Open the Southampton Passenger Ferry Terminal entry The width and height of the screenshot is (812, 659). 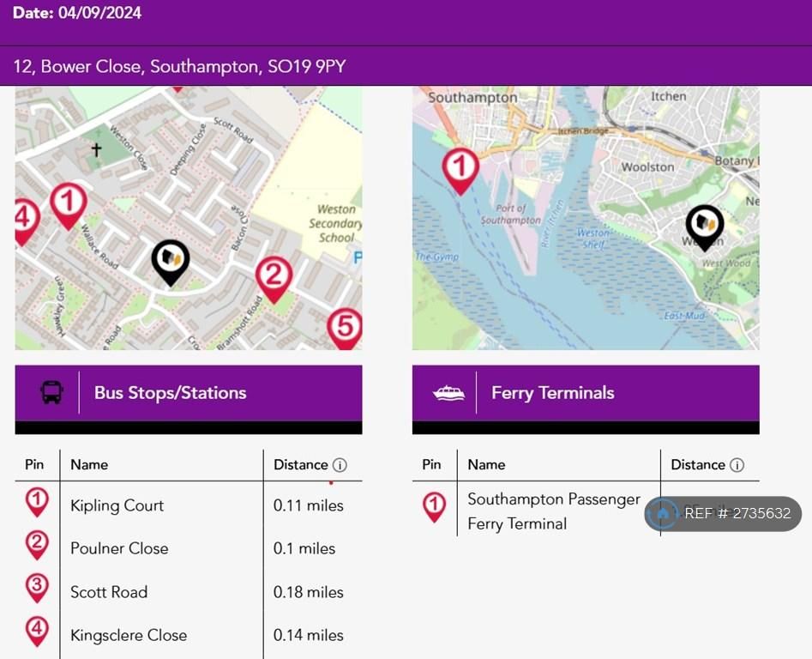553,511
